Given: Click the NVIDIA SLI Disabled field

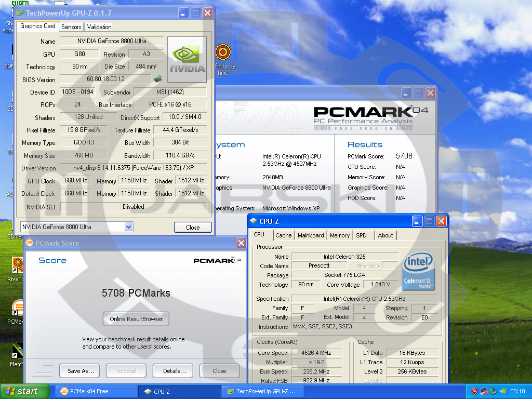Looking at the screenshot, I should point(134,207).
